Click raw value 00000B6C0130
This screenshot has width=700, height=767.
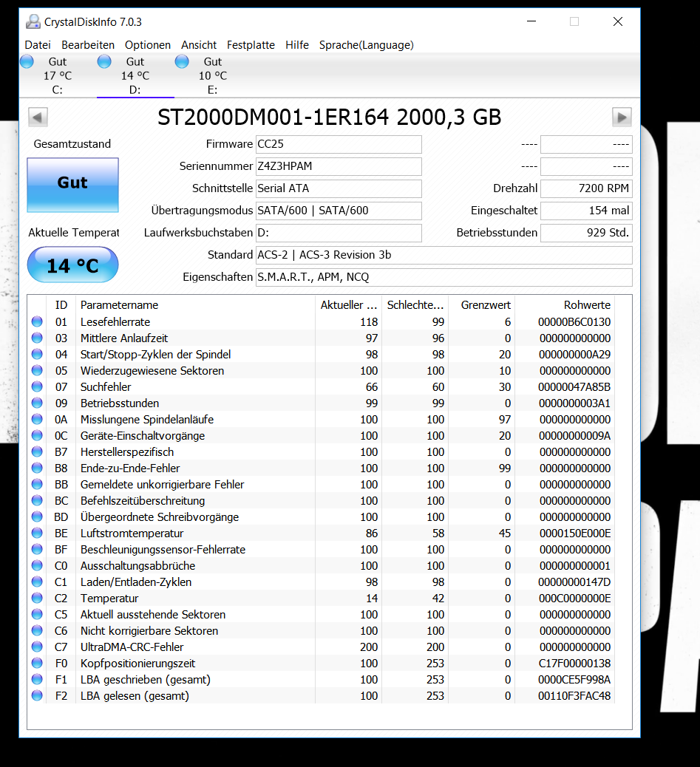(574, 322)
